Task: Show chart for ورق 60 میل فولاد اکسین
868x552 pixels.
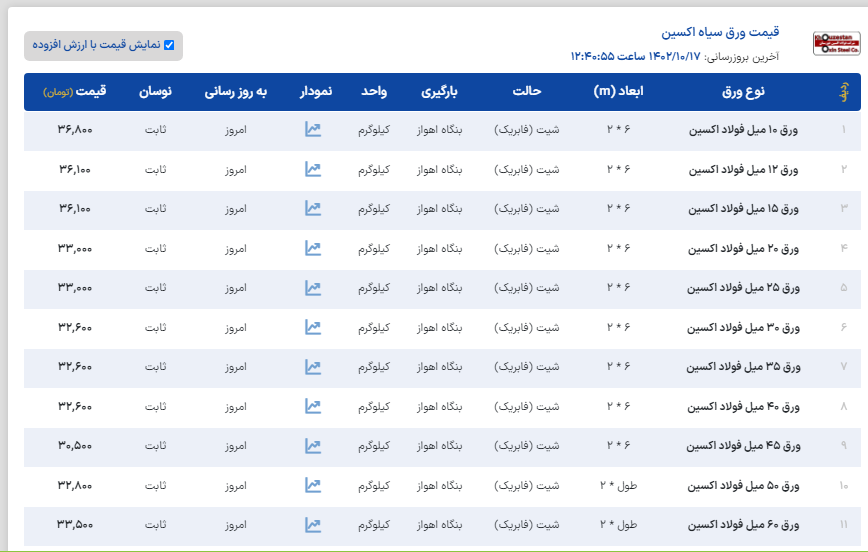Action: click(x=313, y=524)
